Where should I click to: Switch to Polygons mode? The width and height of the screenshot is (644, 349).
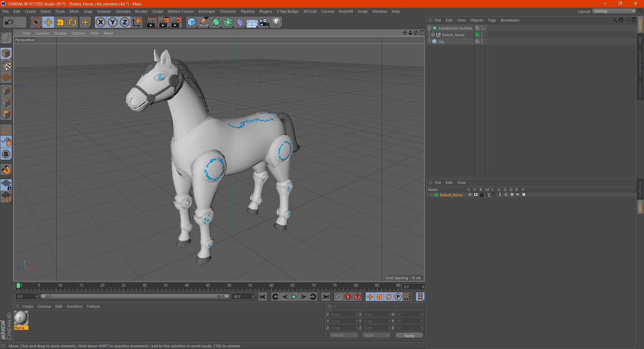pyautogui.click(x=6, y=114)
